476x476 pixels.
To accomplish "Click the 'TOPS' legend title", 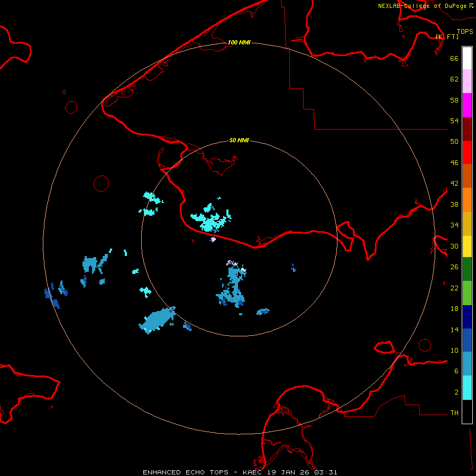I will pos(465,32).
